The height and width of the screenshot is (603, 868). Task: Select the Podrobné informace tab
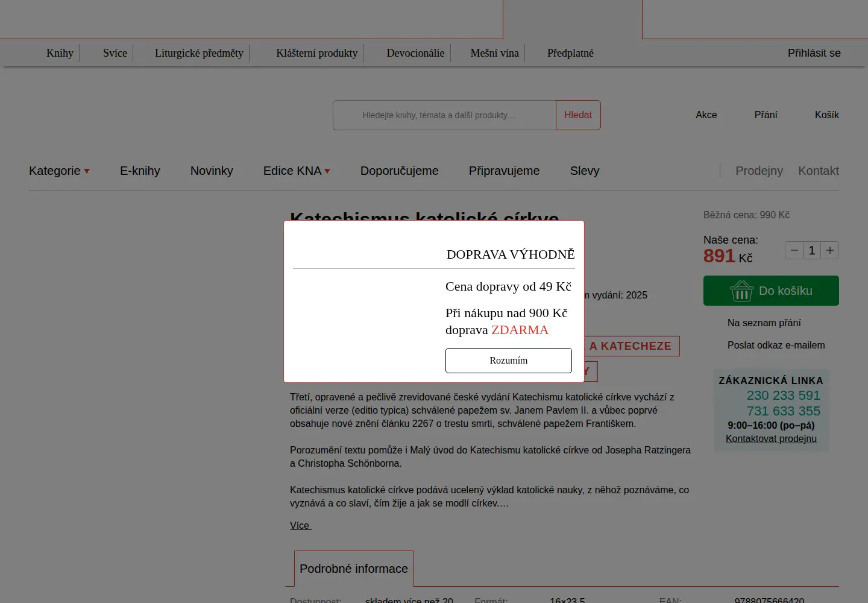click(x=354, y=569)
